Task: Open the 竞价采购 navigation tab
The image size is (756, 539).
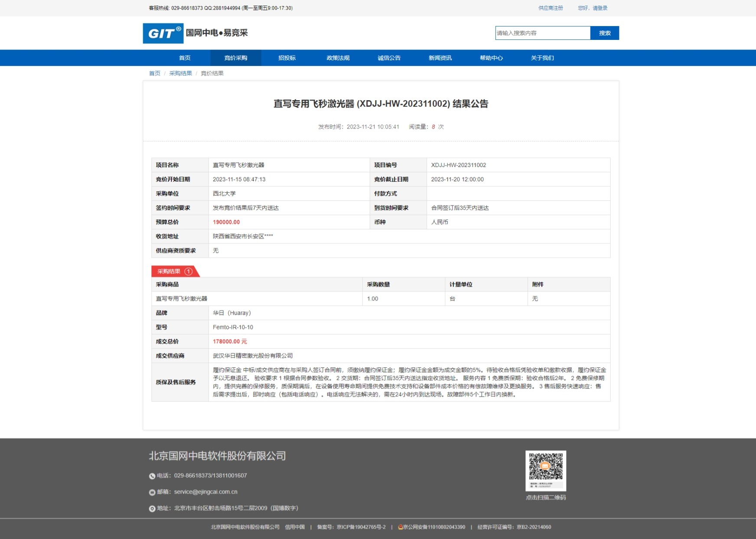Action: pos(235,58)
